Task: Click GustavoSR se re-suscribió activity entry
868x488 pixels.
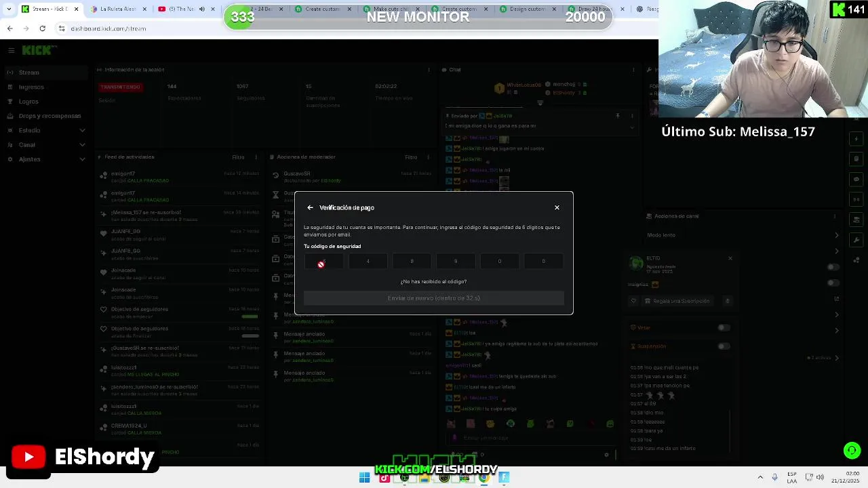Action: click(x=179, y=351)
